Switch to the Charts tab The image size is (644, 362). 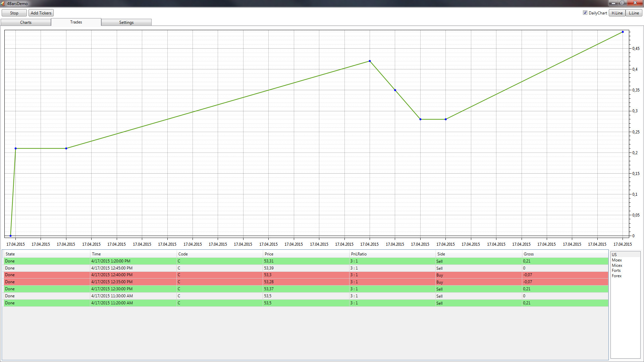tap(26, 22)
